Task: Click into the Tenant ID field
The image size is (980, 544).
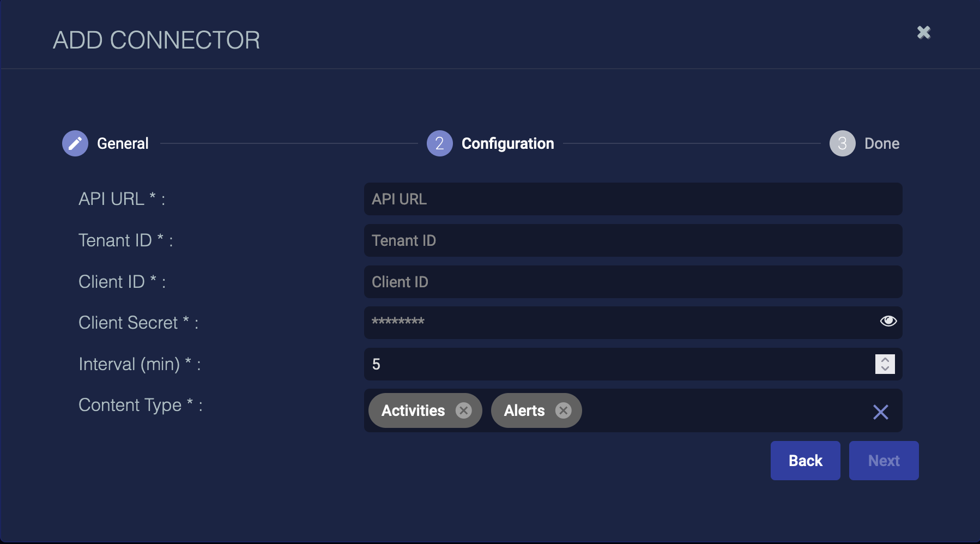Action: (632, 240)
